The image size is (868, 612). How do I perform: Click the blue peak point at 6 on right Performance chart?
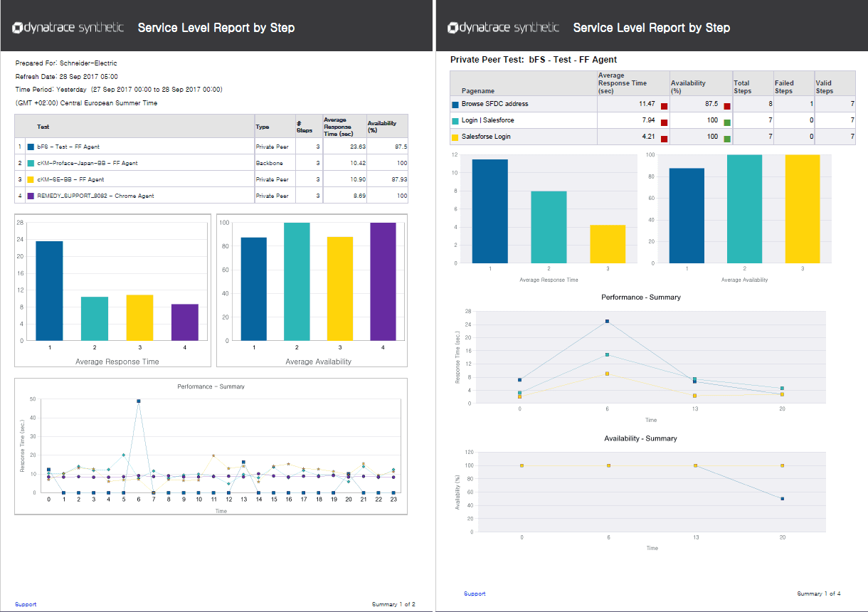[607, 322]
